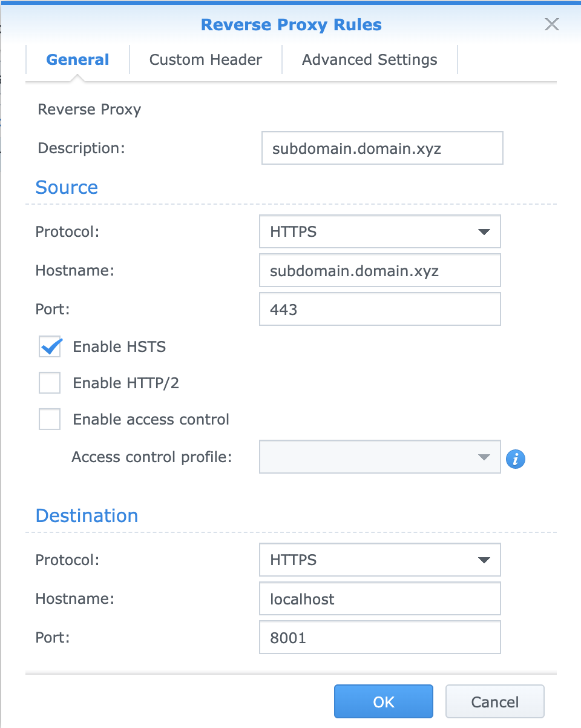Click the Source Hostname input field
The image size is (581, 728).
[380, 270]
